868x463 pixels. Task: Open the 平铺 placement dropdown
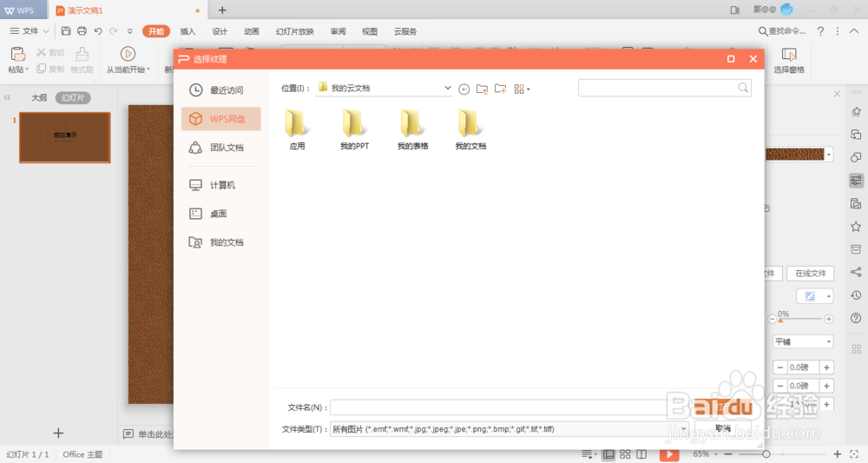point(803,341)
